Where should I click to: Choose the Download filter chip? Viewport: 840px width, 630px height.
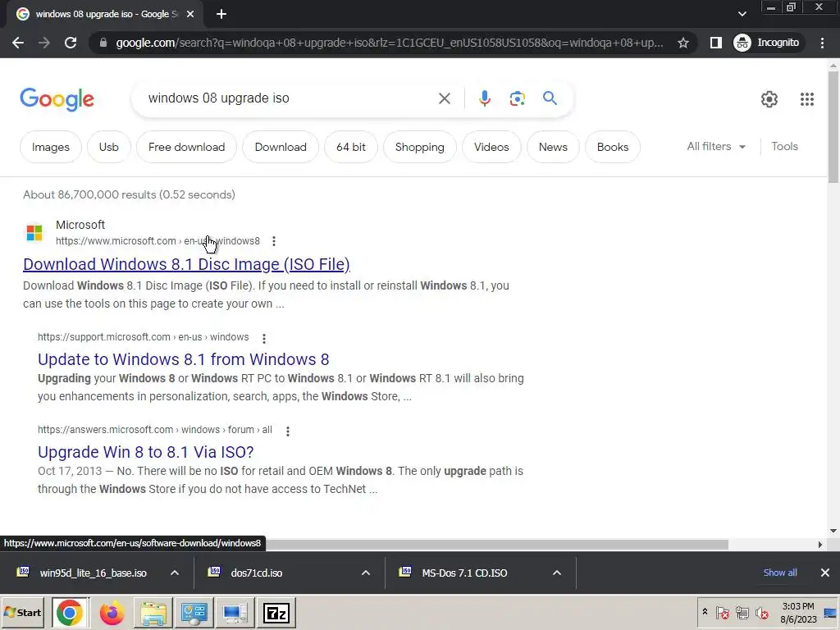tap(281, 147)
